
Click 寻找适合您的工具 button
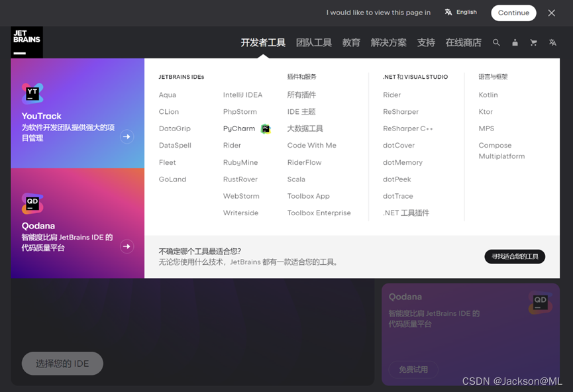point(516,256)
